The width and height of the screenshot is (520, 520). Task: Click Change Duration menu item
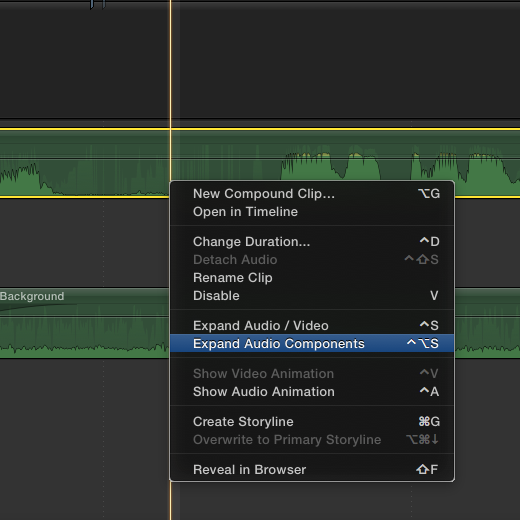(312, 242)
